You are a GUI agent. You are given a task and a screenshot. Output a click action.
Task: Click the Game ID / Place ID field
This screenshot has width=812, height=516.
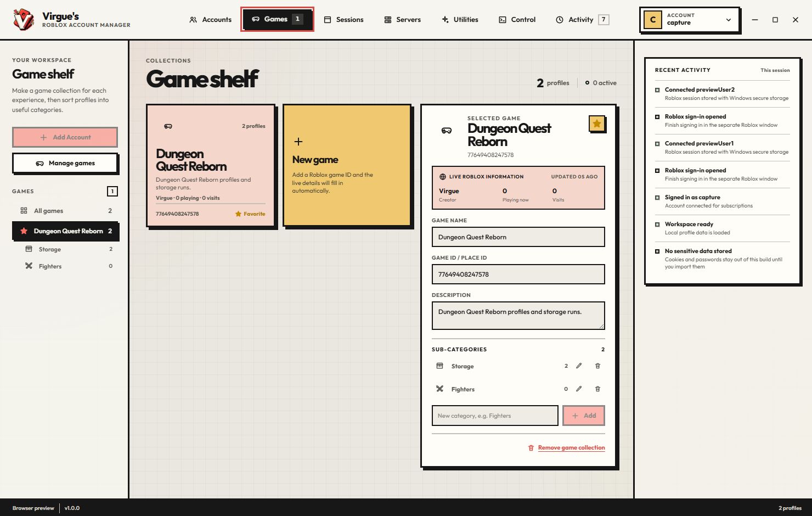click(518, 274)
